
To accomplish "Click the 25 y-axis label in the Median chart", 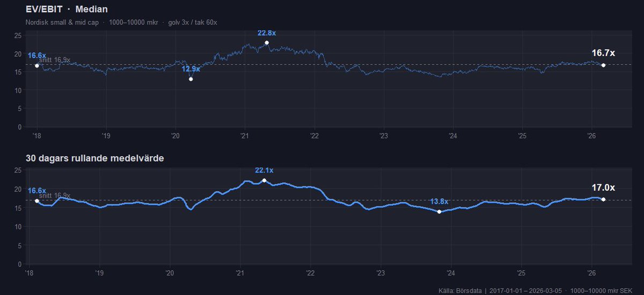I will coord(18,35).
